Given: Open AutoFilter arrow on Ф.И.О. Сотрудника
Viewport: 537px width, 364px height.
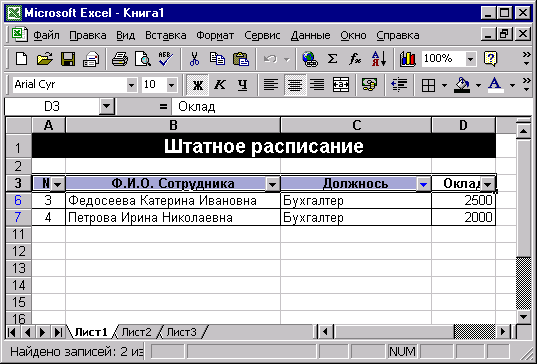Looking at the screenshot, I should [272, 185].
